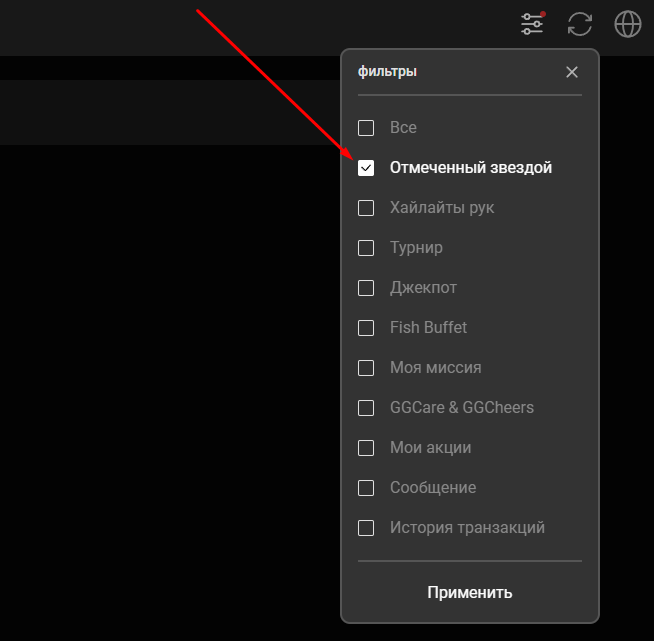Enable the Сообщение filter

[x=366, y=488]
